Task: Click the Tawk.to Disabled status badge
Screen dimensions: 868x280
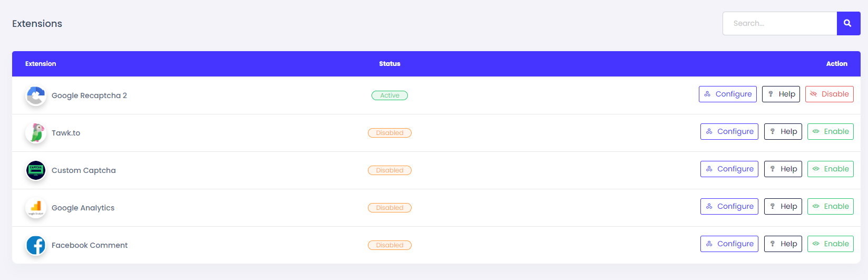Action: (389, 133)
